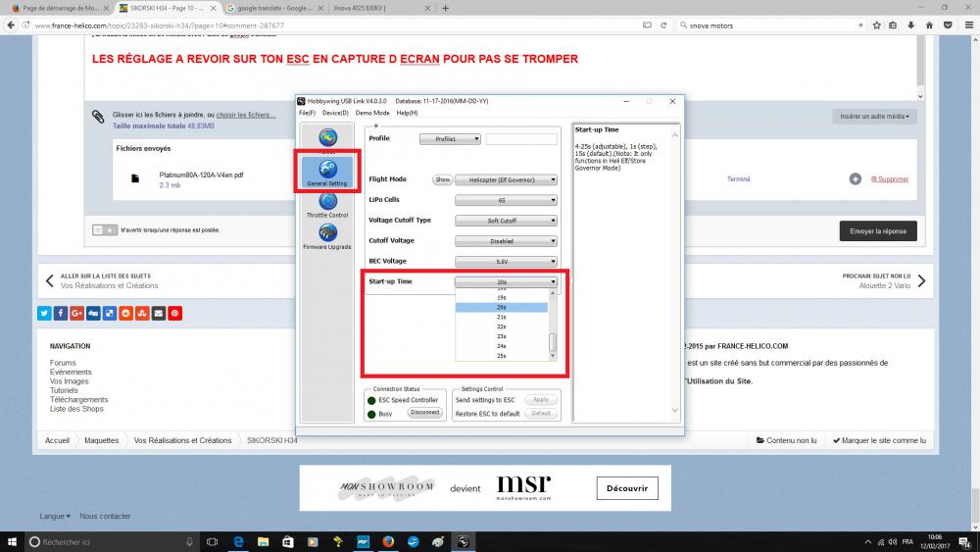Toggle the reply notification switch
Image resolution: width=980 pixels, height=552 pixels.
point(105,230)
